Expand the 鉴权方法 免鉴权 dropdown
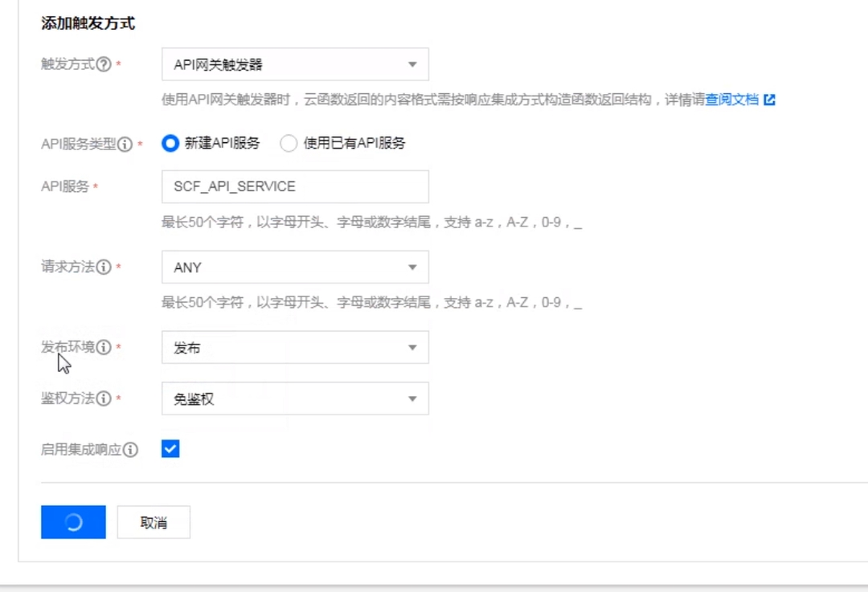 (295, 398)
